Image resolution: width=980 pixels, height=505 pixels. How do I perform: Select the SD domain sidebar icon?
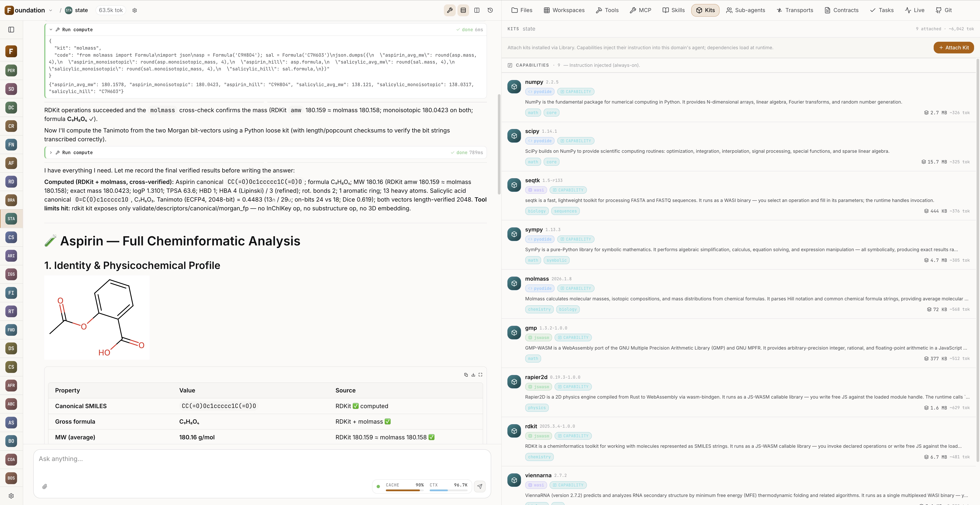coord(11,89)
